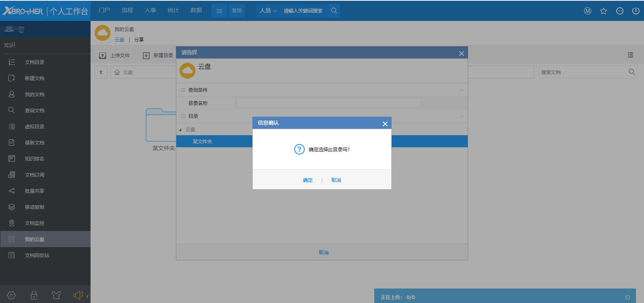Click the settings gear icon at bottom left
This screenshot has height=303, width=644.
tap(11, 295)
